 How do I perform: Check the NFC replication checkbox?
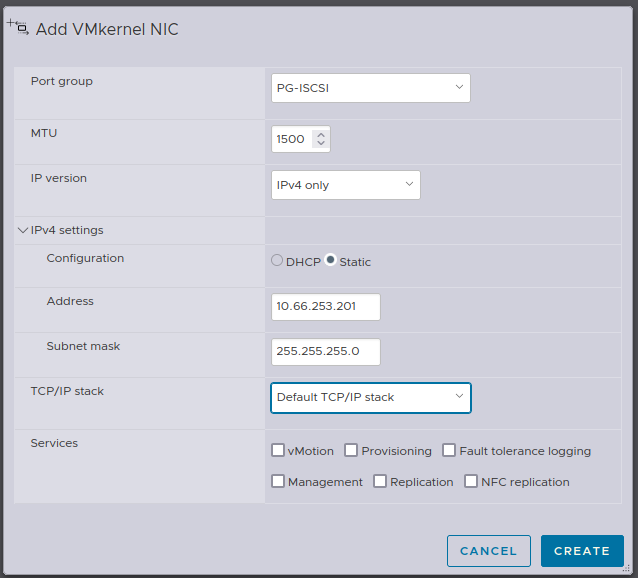pyautogui.click(x=471, y=481)
